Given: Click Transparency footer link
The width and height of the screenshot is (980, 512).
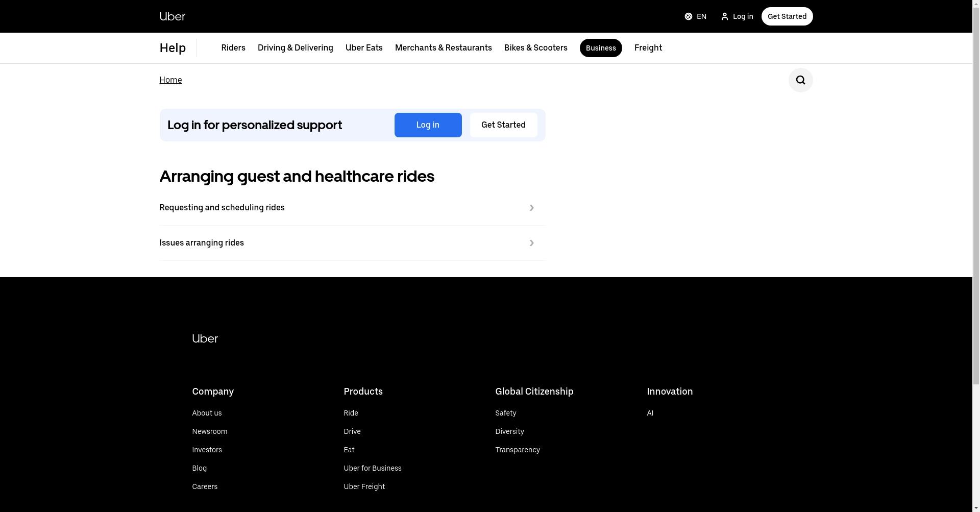Looking at the screenshot, I should (x=517, y=450).
